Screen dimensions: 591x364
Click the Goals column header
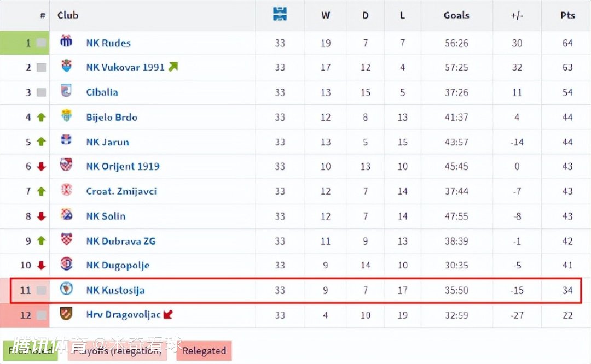pyautogui.click(x=456, y=15)
